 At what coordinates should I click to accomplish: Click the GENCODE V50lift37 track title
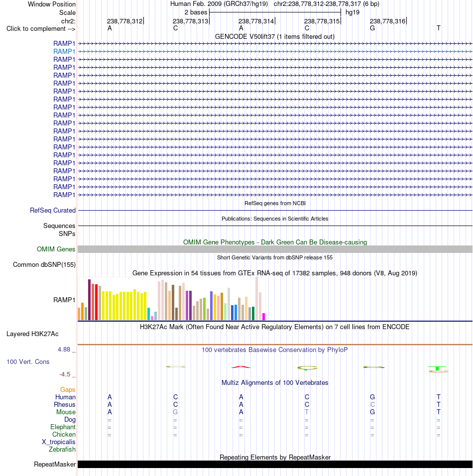274,37
